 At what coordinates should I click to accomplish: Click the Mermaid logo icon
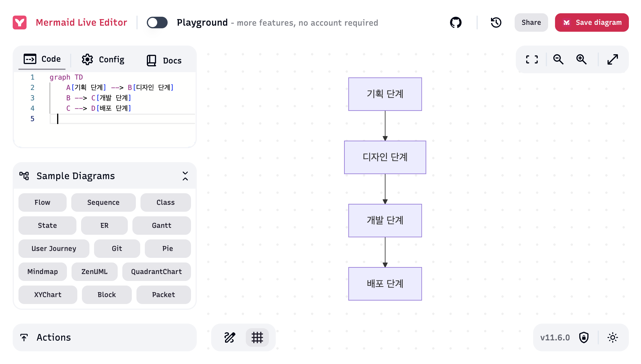[x=20, y=22]
